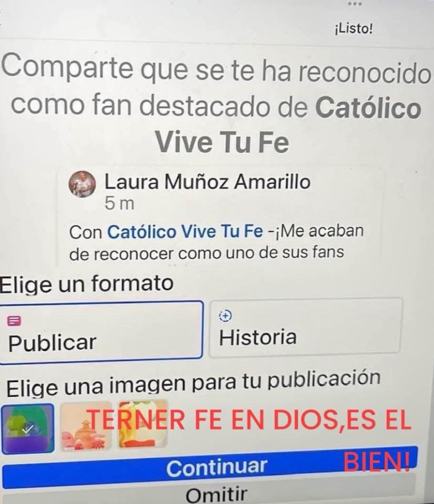Viewport: 434px width, 504px height.
Task: Click the pink post icon above Publicar
Action: click(x=14, y=320)
